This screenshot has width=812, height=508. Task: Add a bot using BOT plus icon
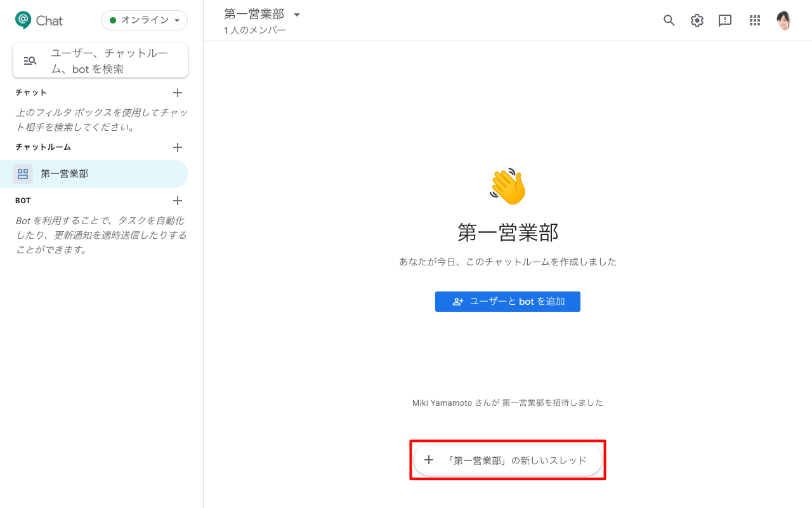[178, 201]
